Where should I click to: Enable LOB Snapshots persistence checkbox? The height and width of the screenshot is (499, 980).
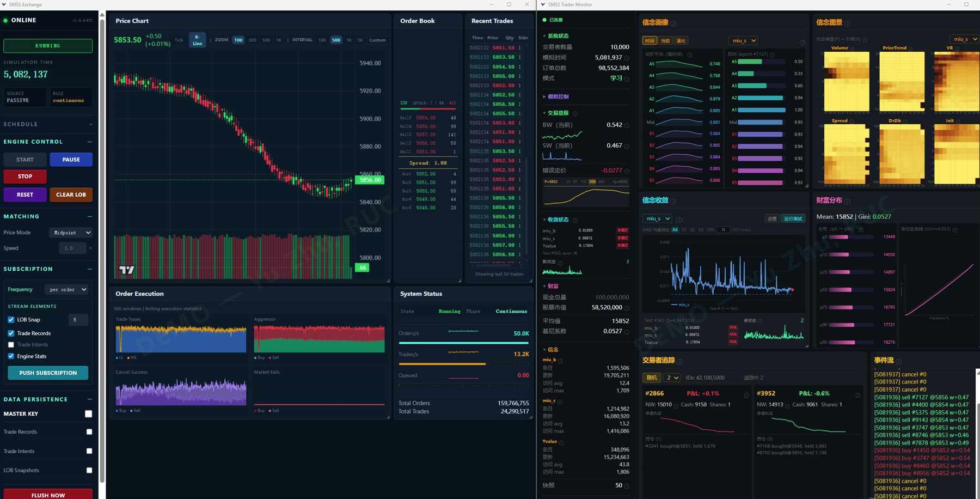pos(89,470)
